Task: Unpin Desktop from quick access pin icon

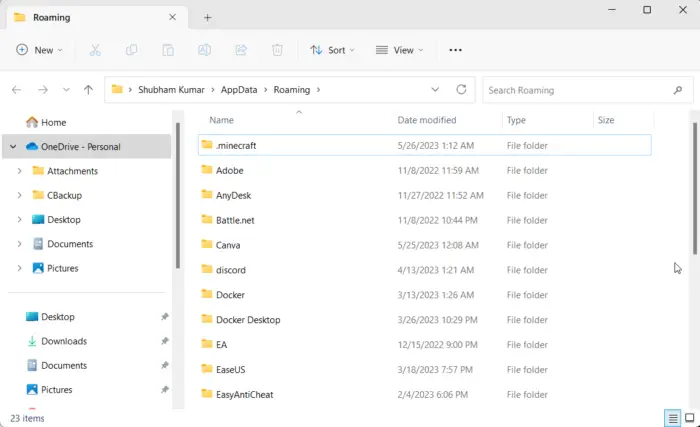Action: pyautogui.click(x=165, y=317)
